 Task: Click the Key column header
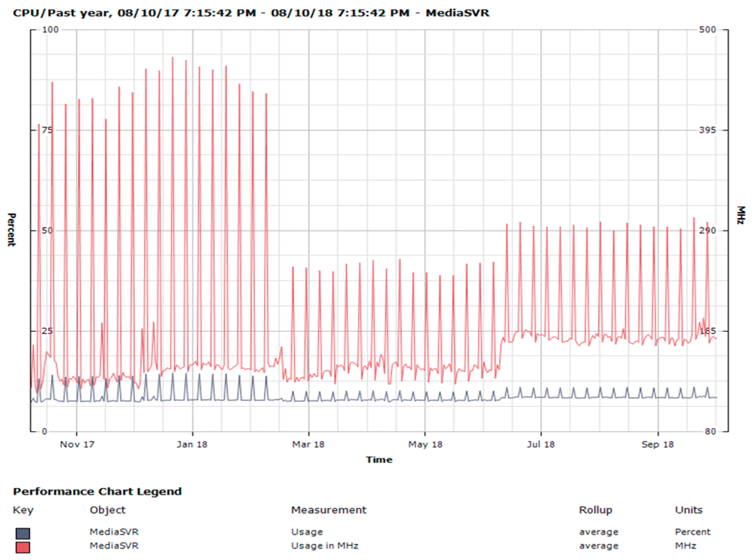[23, 510]
